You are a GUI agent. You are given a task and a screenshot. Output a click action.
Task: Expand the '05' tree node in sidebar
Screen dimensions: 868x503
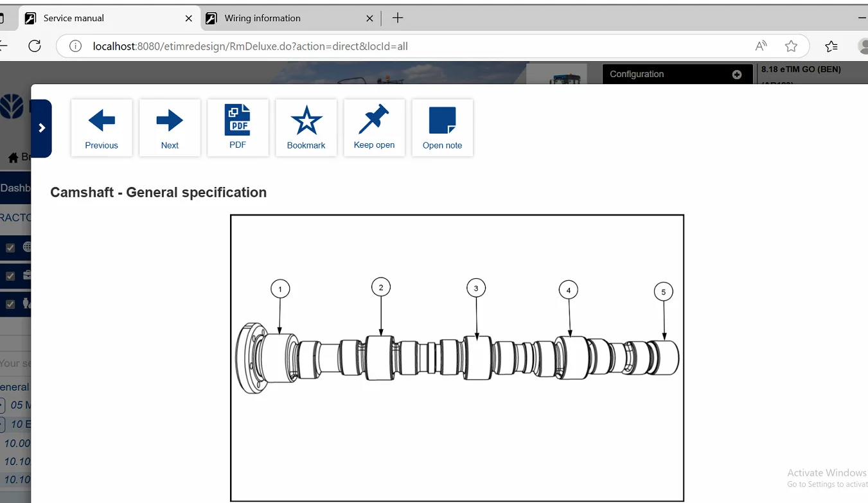pos(2,405)
